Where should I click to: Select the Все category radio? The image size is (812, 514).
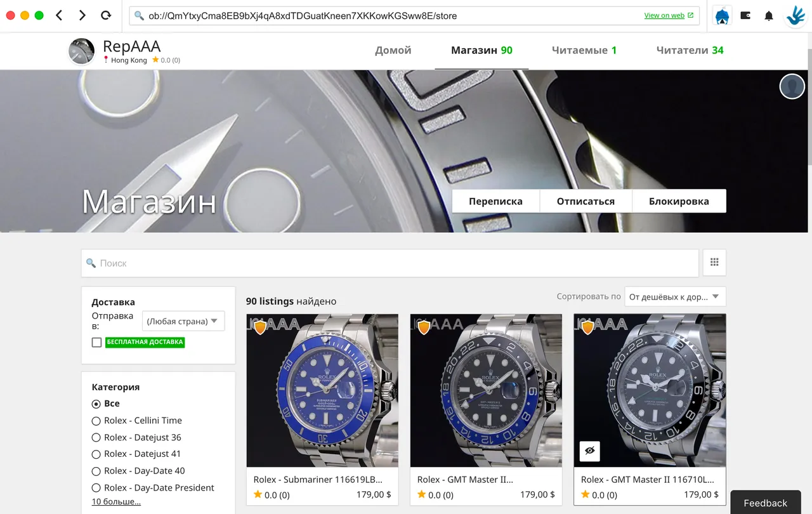[96, 404]
